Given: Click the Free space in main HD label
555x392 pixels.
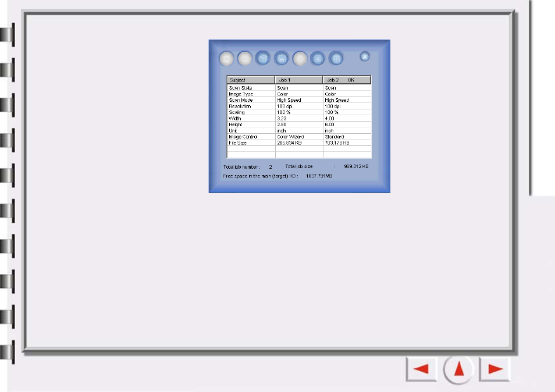Looking at the screenshot, I should click(261, 176).
